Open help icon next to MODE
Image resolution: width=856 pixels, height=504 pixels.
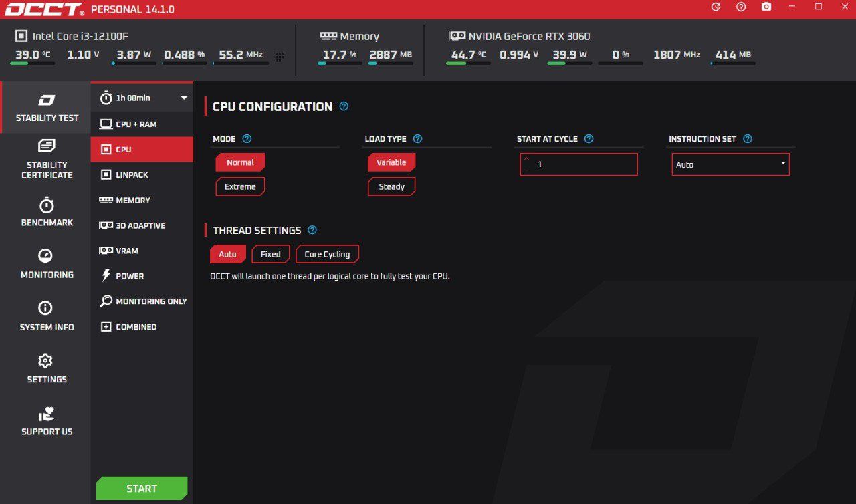(x=247, y=139)
